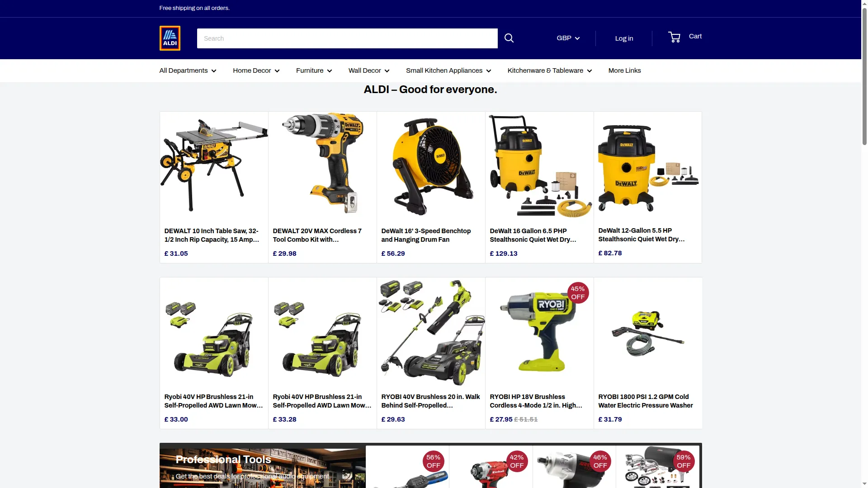Click the sale price £ 27.95
This screenshot has height=488, width=868.
click(501, 419)
